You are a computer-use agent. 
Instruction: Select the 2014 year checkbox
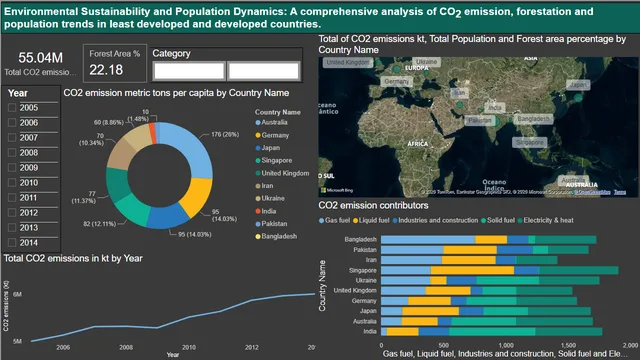pos(12,242)
